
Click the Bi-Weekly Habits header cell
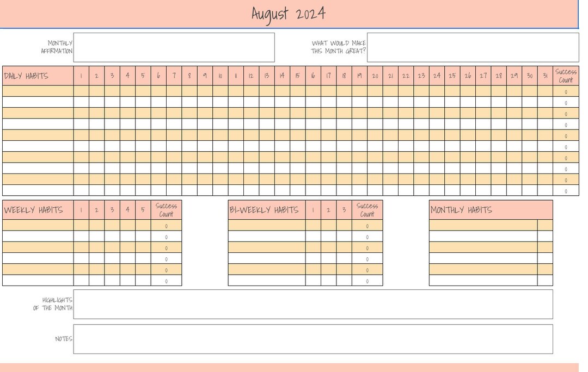(267, 209)
